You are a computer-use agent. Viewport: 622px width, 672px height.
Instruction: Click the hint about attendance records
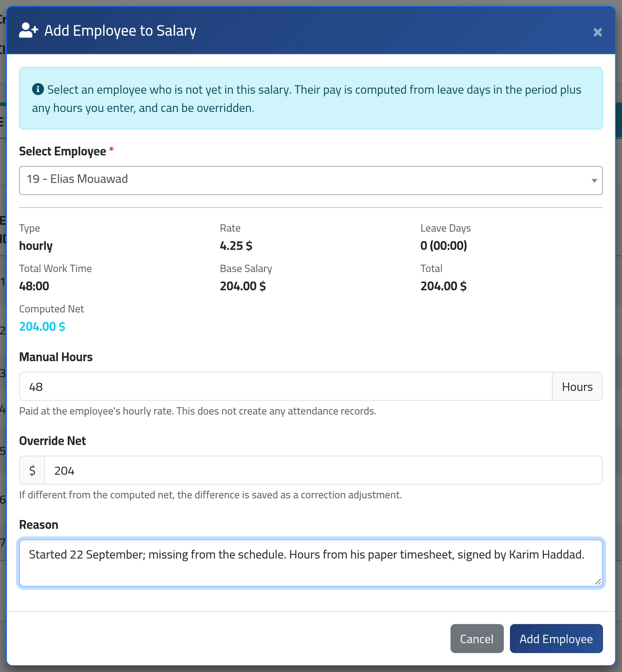(x=197, y=411)
